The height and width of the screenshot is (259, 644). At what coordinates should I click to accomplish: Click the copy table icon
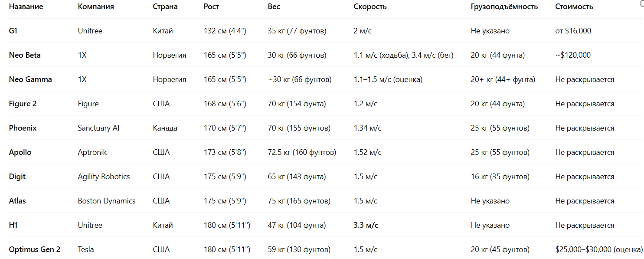642,3
